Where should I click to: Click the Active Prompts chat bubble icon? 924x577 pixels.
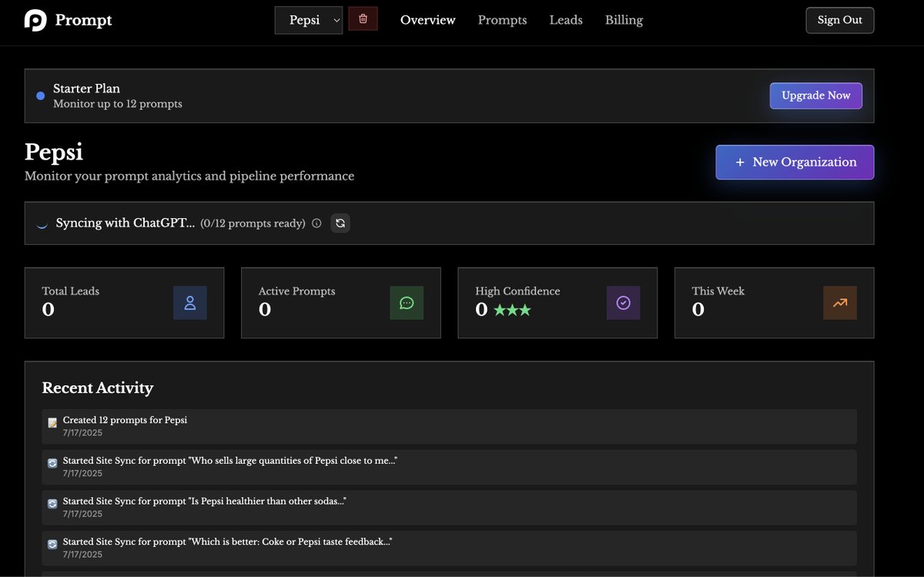click(407, 303)
